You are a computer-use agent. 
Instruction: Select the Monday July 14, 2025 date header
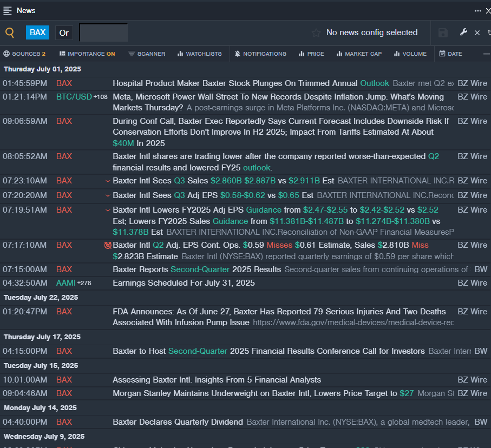[x=40, y=408]
